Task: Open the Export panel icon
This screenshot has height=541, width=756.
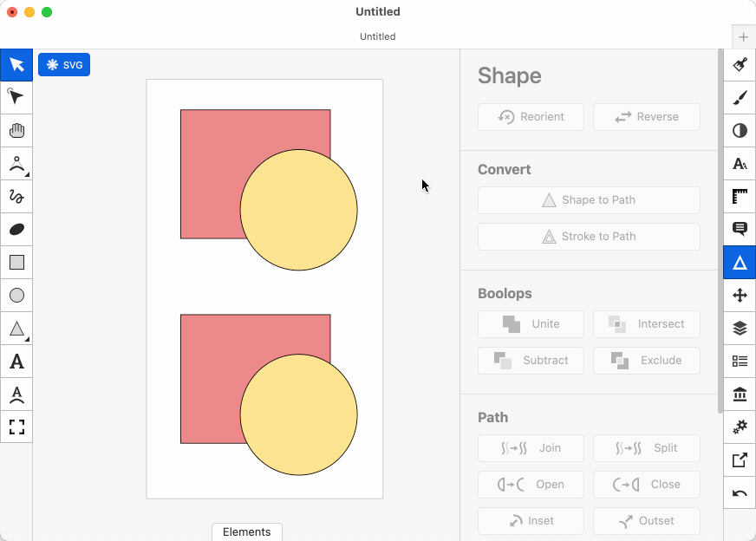Action: [x=740, y=460]
